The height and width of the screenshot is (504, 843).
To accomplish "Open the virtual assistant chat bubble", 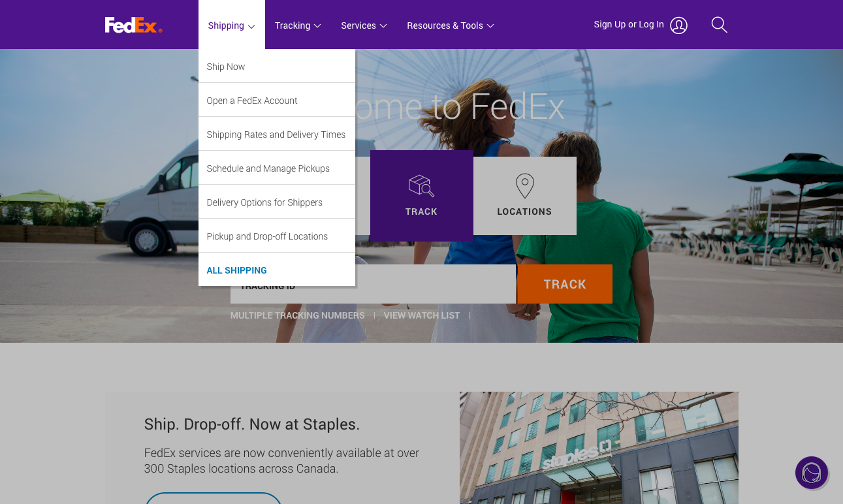I will 812,473.
